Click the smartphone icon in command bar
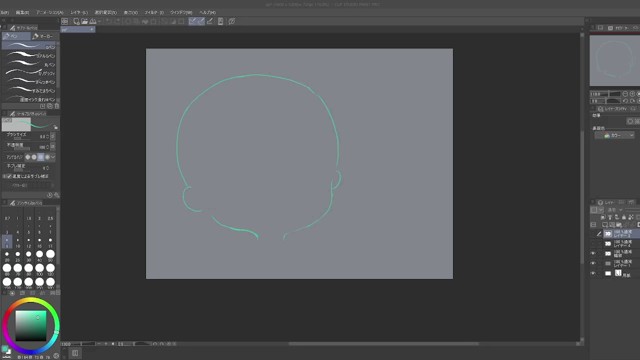Image resolution: width=640 pixels, height=360 pixels. coord(220,21)
